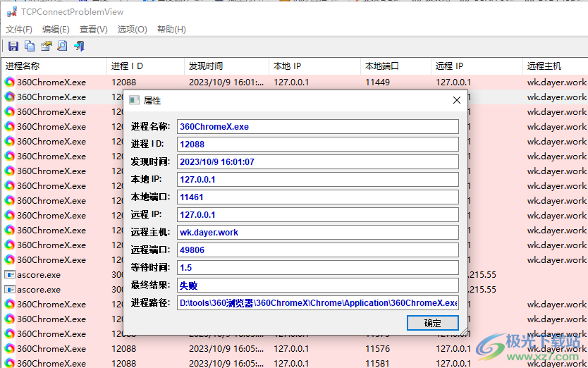Sort by the 远程 IP column header
The width and height of the screenshot is (588, 368).
tap(476, 66)
